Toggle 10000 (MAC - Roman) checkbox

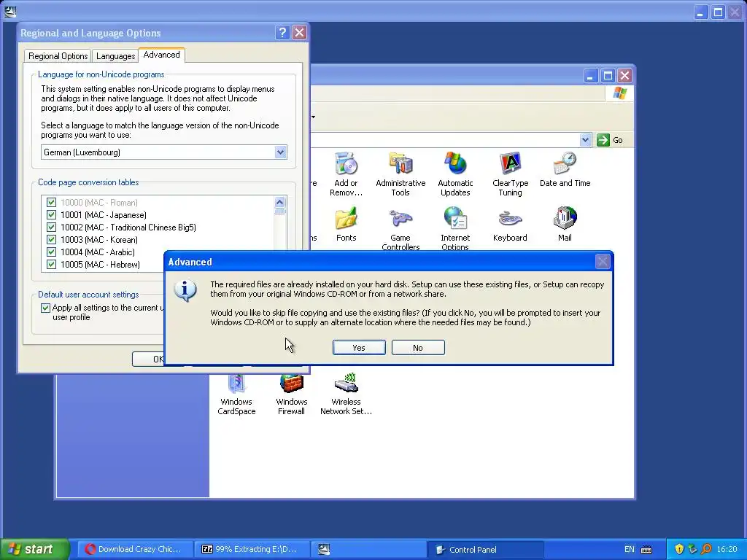point(52,203)
